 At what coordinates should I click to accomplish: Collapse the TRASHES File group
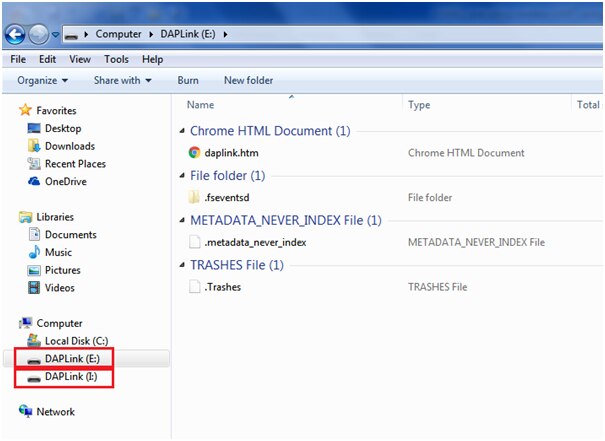tap(182, 265)
